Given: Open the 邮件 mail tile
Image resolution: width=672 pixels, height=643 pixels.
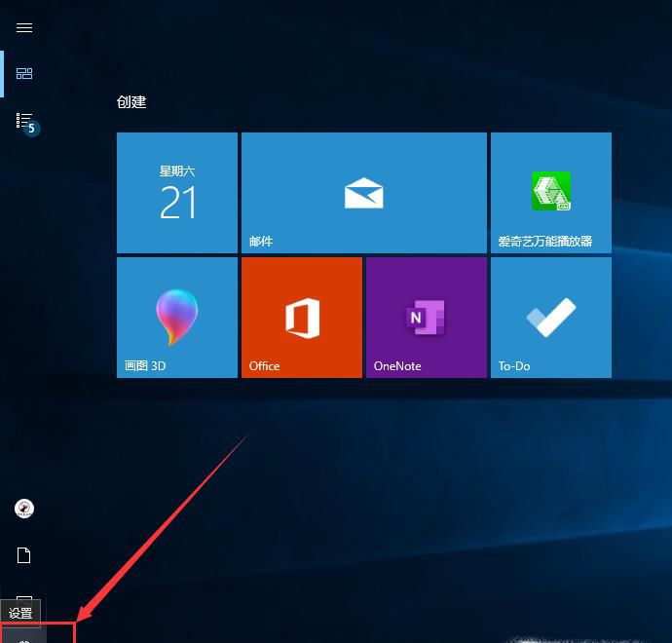Looking at the screenshot, I should pyautogui.click(x=364, y=193).
